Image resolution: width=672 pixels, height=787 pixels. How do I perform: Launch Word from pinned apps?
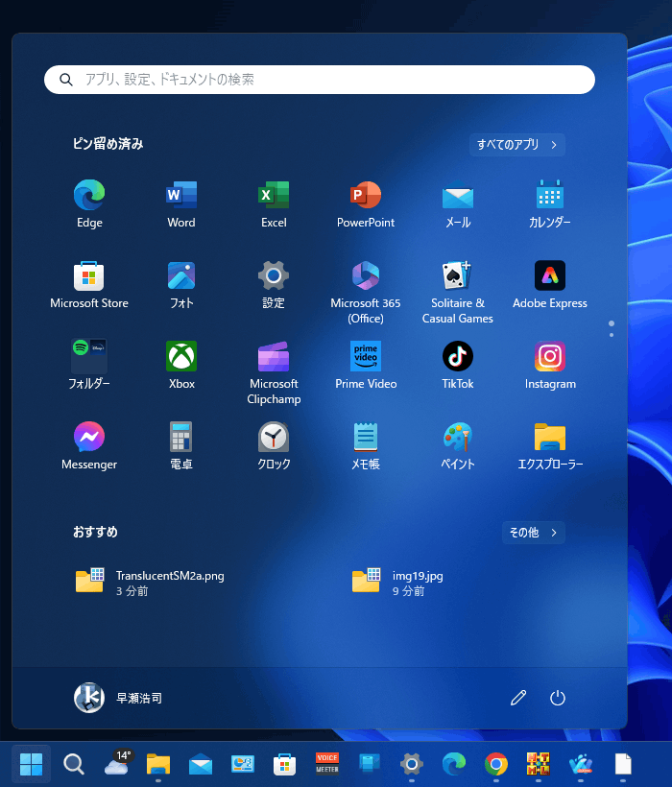(x=181, y=203)
